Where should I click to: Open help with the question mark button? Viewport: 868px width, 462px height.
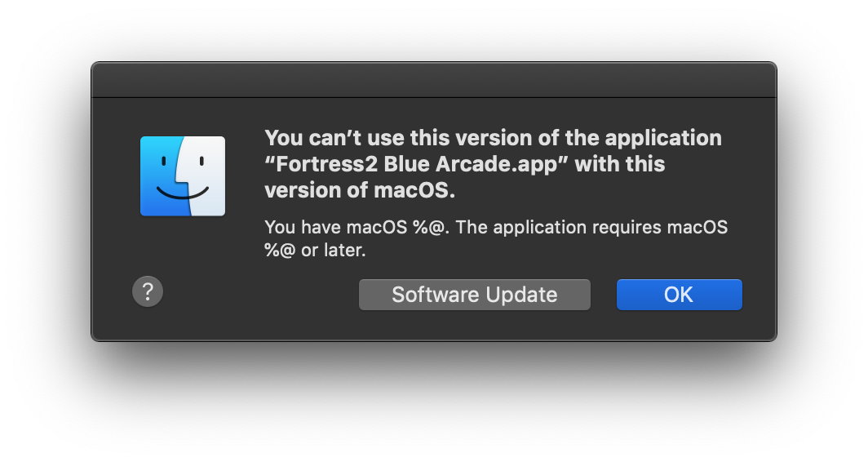pos(148,291)
